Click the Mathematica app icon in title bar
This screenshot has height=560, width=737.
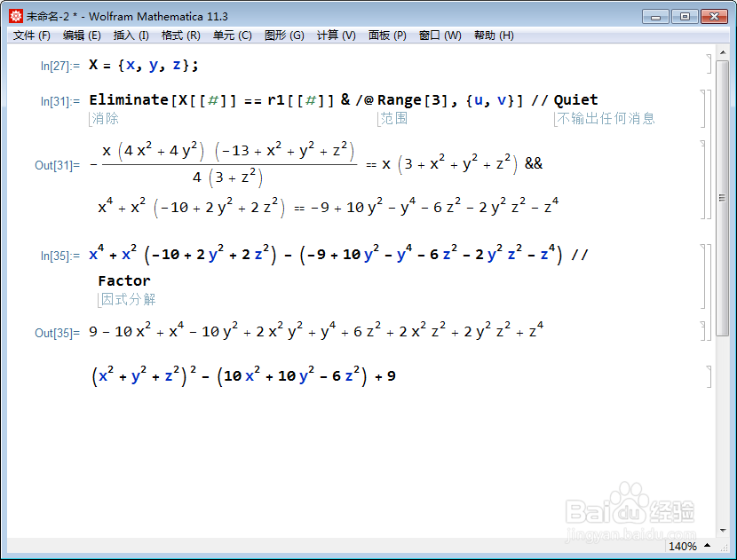pyautogui.click(x=15, y=17)
